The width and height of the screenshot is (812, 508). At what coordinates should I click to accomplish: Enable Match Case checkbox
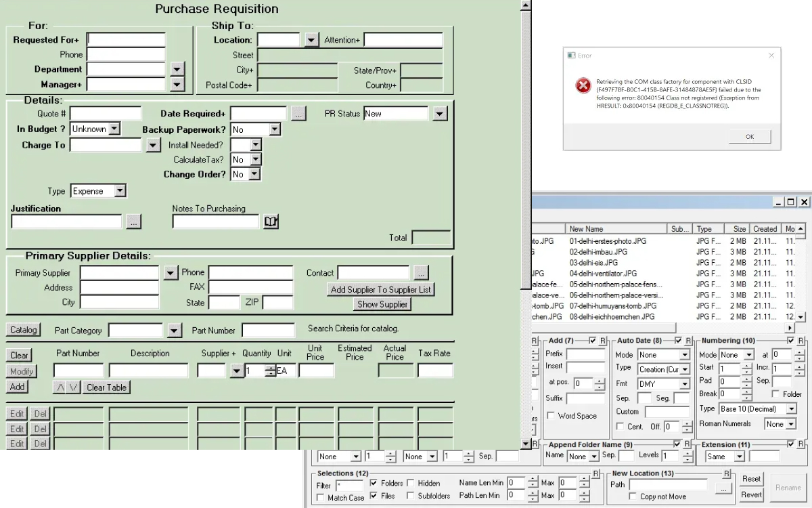[321, 498]
